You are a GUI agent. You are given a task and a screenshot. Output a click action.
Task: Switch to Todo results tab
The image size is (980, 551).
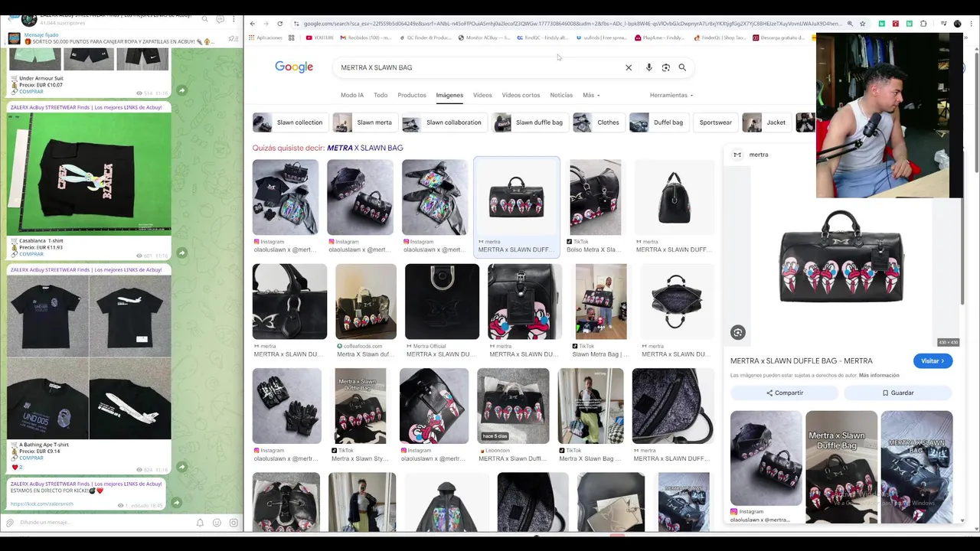pos(381,95)
